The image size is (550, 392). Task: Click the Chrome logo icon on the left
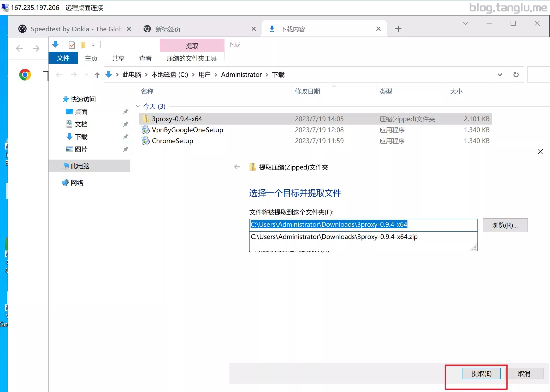[x=25, y=75]
